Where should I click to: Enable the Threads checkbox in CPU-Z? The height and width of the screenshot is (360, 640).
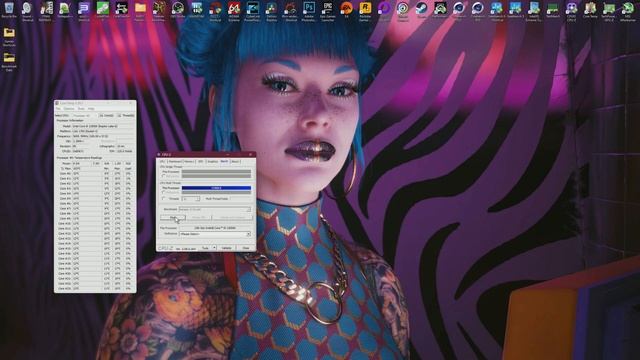pyautogui.click(x=163, y=198)
